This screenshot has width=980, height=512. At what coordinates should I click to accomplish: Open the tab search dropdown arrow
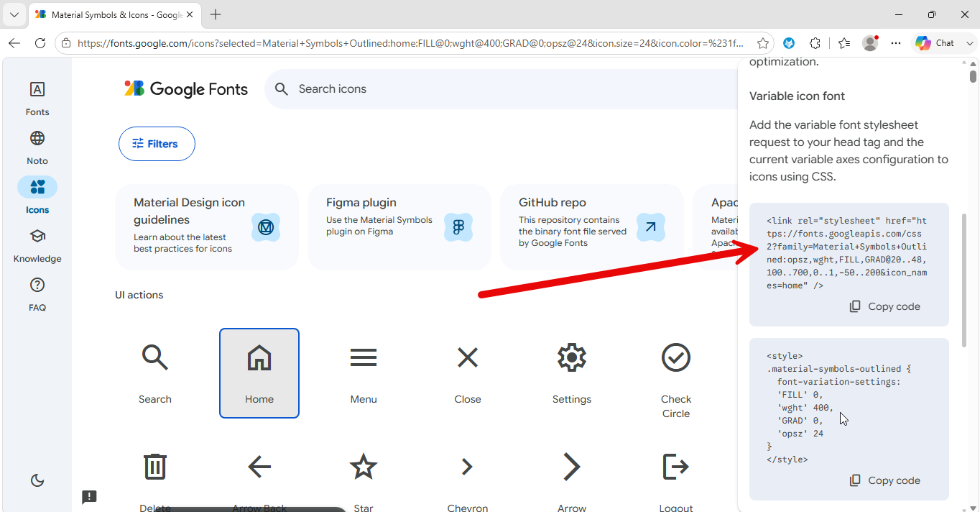(14, 14)
